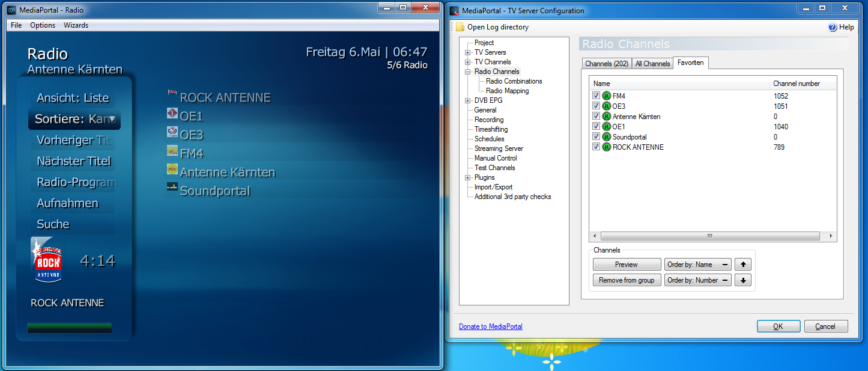Click green radio icon beside ROCK ANTENNE row
This screenshot has height=371, width=868.
pyautogui.click(x=606, y=147)
